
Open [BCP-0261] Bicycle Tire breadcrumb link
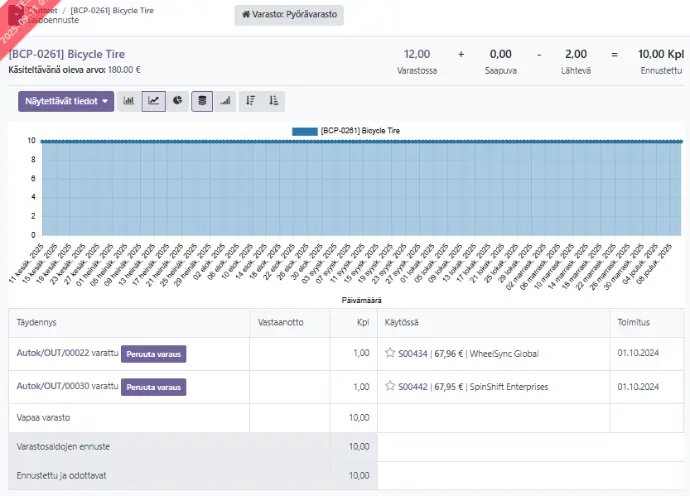(112, 10)
